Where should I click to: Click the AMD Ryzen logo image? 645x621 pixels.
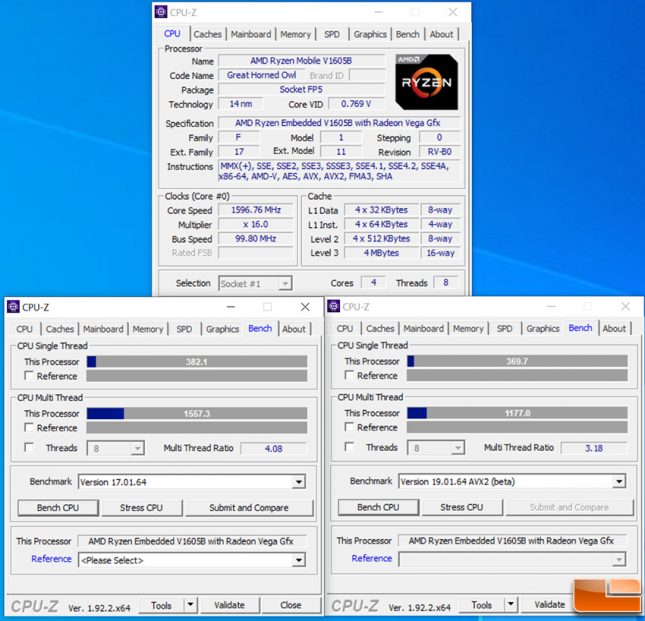tap(427, 82)
